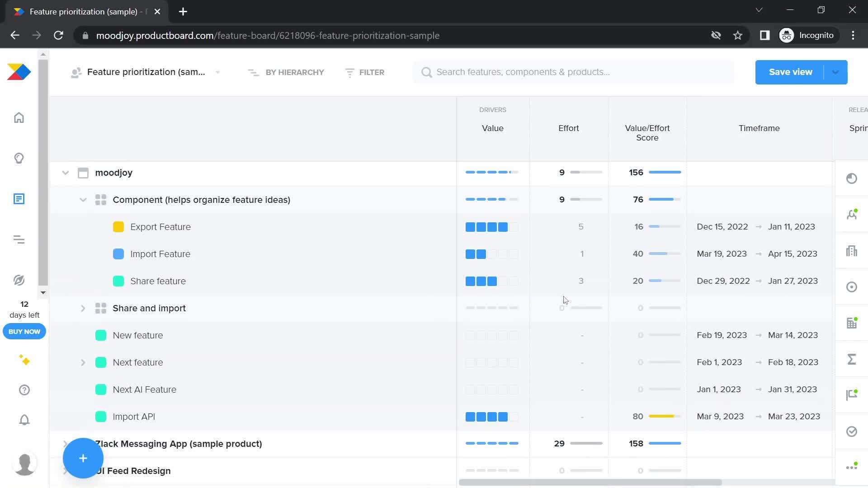
Task: Open the checkmark tasks icon in right sidebar
Action: tap(852, 432)
